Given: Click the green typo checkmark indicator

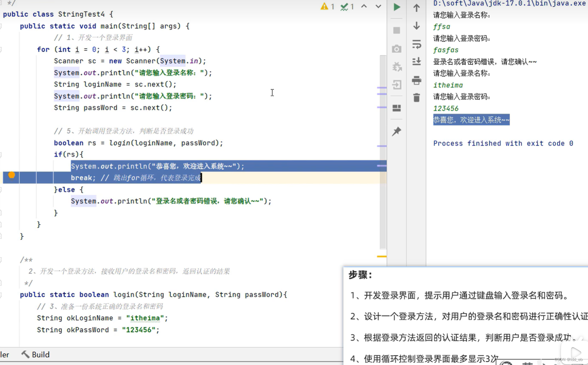Looking at the screenshot, I should 347,7.
